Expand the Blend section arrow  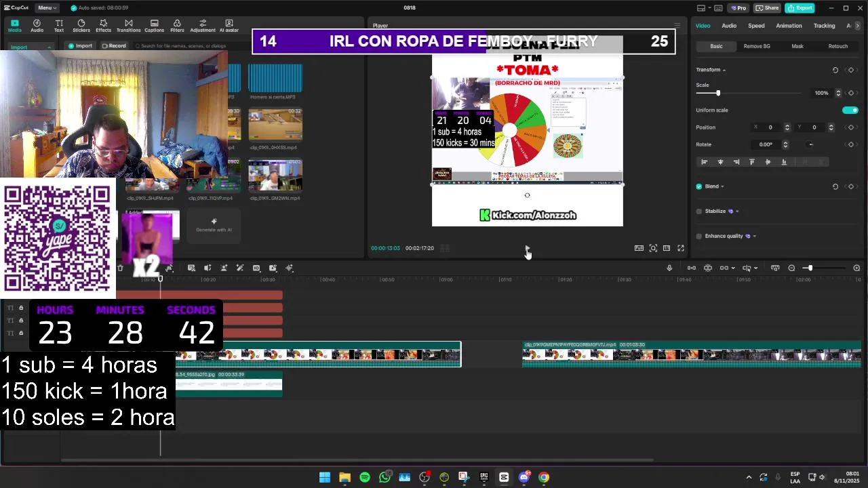click(722, 186)
